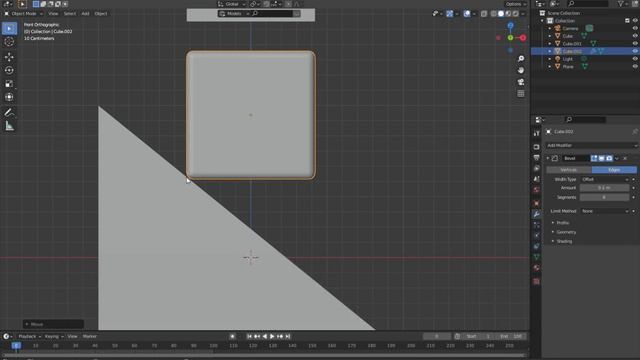Open the Material properties tab
640x360 pixels.
point(537,268)
